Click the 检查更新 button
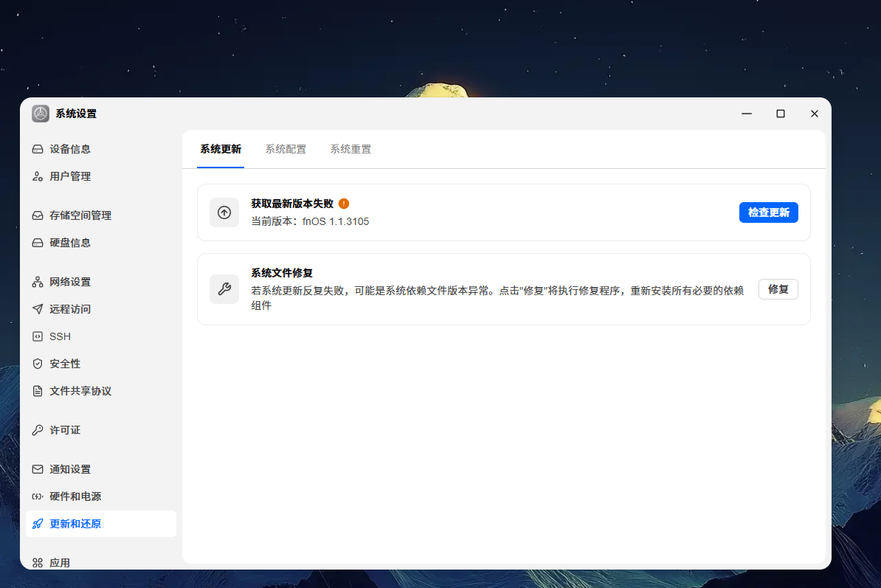The height and width of the screenshot is (588, 881). tap(768, 212)
